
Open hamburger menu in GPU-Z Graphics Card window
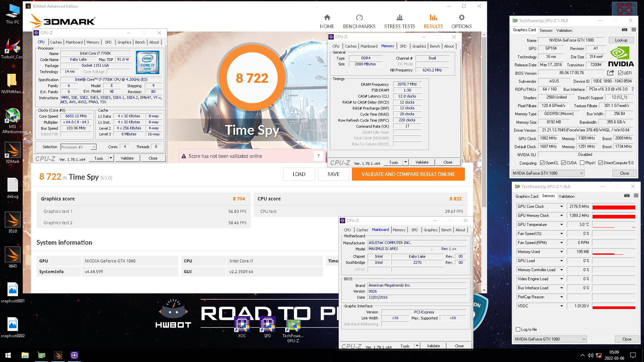[x=634, y=30]
